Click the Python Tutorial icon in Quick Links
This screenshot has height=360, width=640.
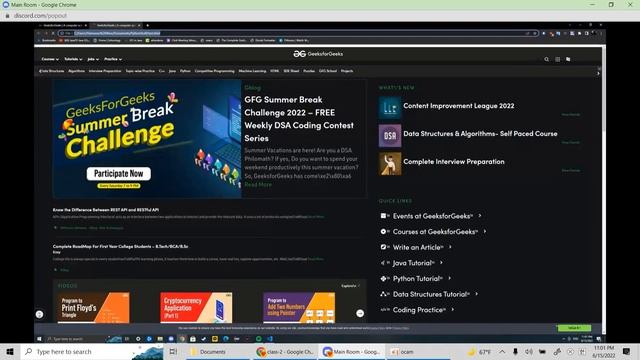tap(383, 278)
